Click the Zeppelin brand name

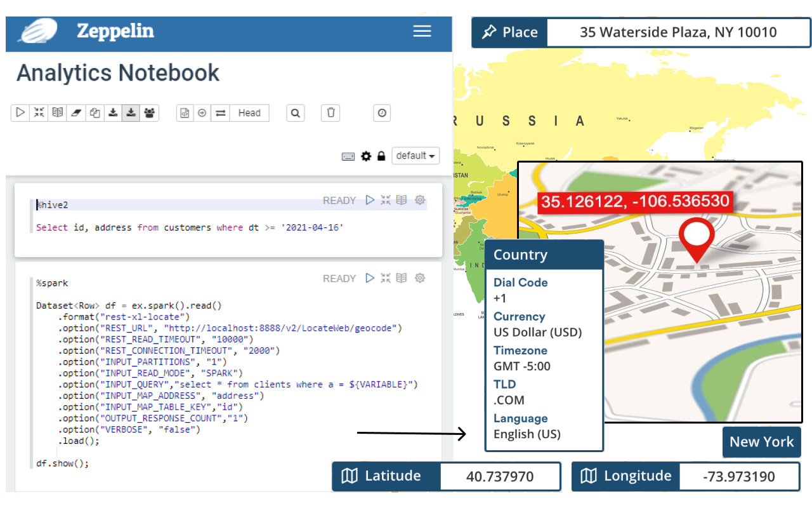pyautogui.click(x=115, y=30)
